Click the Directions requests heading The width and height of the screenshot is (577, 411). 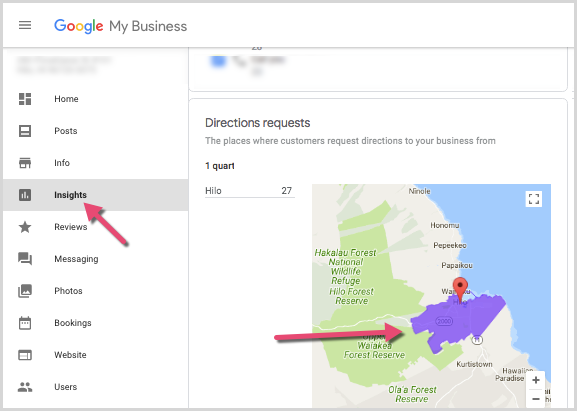pos(258,123)
